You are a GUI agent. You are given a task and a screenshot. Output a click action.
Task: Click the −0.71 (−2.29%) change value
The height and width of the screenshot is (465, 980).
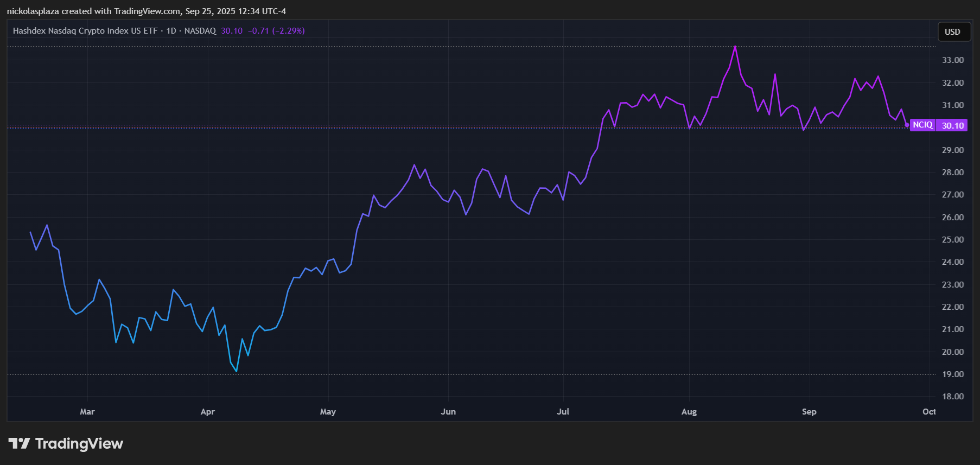[x=276, y=31]
